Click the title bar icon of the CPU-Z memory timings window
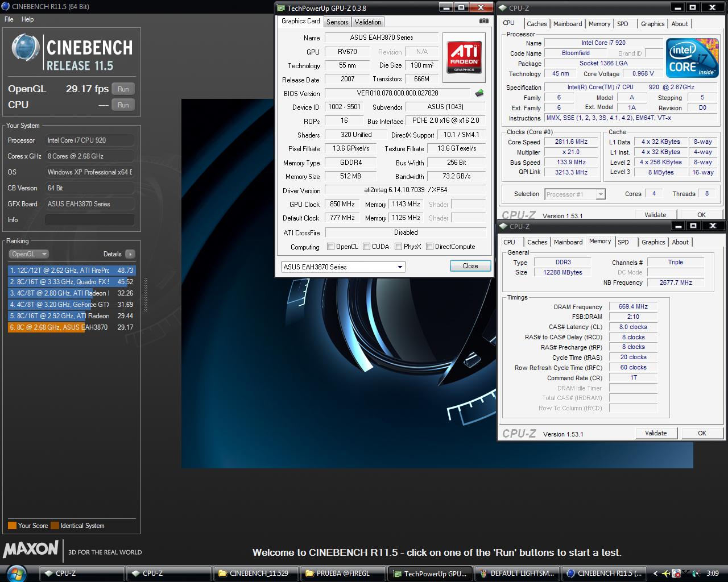 (503, 226)
